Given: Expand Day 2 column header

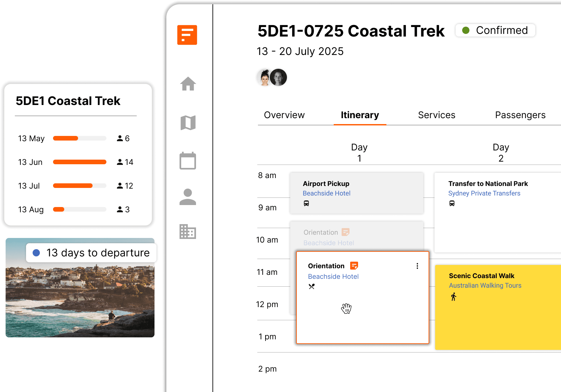Looking at the screenshot, I should [501, 152].
